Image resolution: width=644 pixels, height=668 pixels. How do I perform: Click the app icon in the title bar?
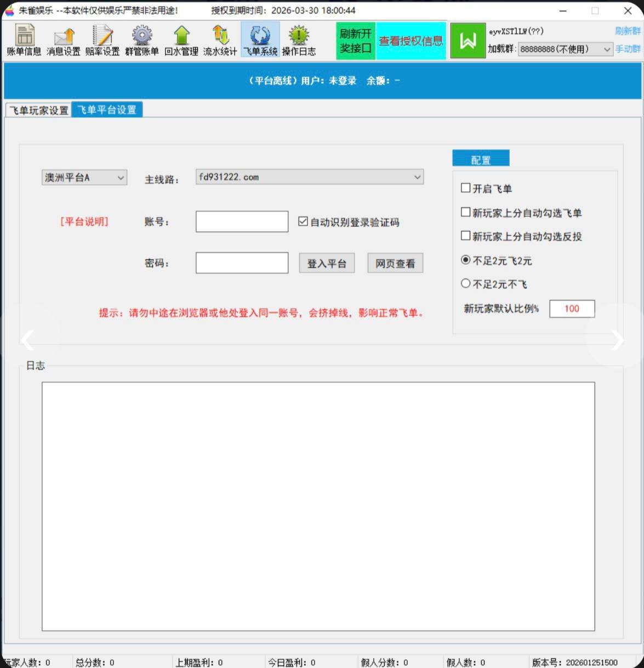tap(9, 10)
